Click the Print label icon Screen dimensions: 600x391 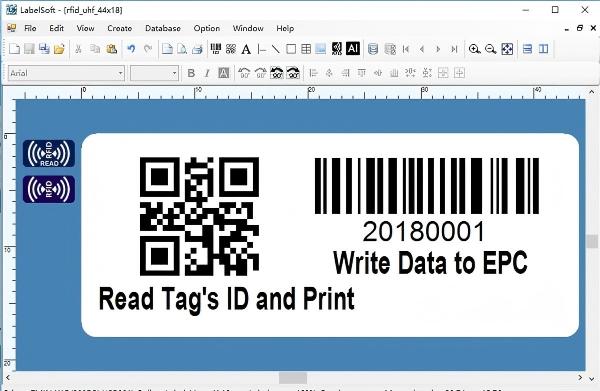click(197, 49)
